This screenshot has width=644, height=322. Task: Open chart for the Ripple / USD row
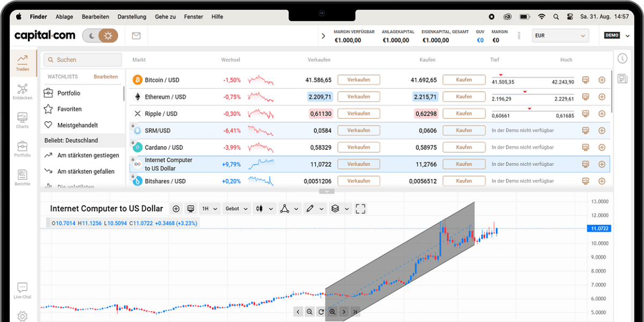pos(586,114)
